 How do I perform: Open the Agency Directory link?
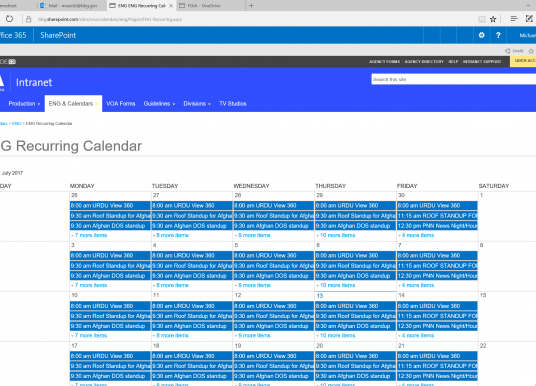[x=424, y=62]
